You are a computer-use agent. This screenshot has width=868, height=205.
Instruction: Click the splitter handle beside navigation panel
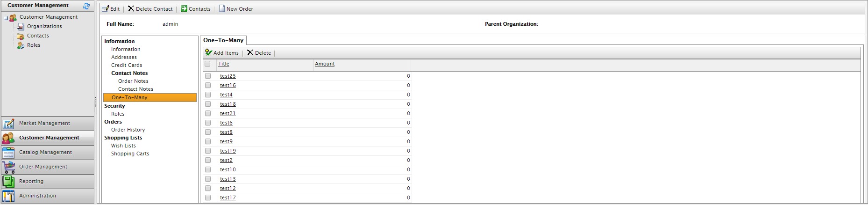click(x=96, y=102)
